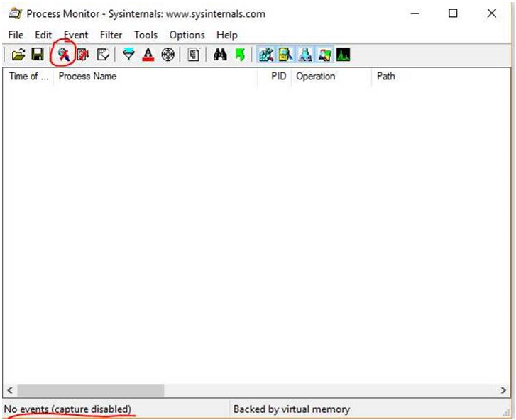This screenshot has width=516, height=420.
Task: Click the 'No events (capture disabled)' status text
Action: (x=67, y=409)
